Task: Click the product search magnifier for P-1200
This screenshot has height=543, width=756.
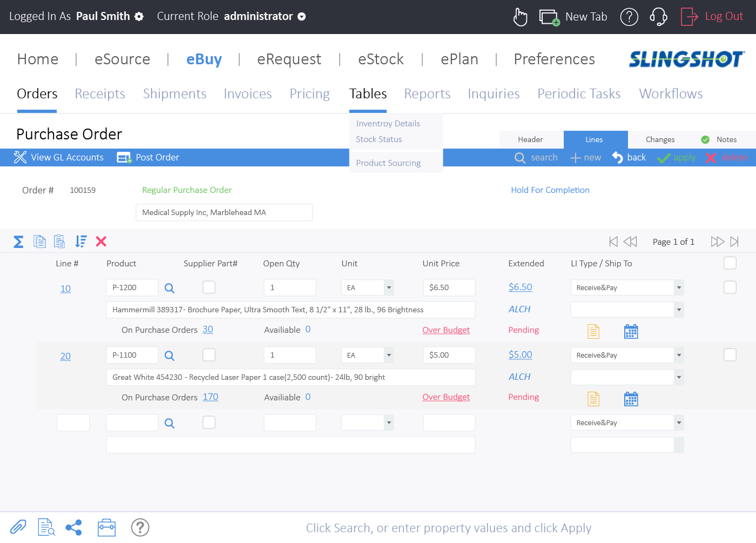Action: pyautogui.click(x=170, y=289)
